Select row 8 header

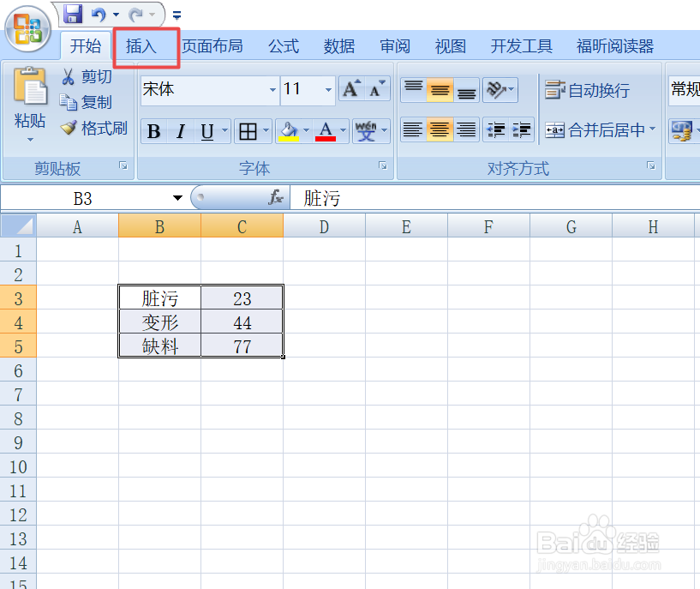[18, 419]
